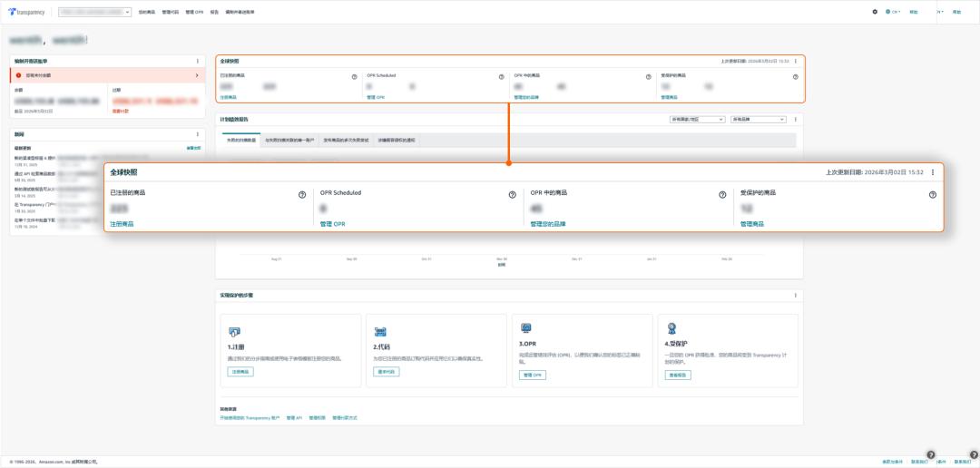
Task: Click the 查看报告 button
Action: [x=679, y=375]
